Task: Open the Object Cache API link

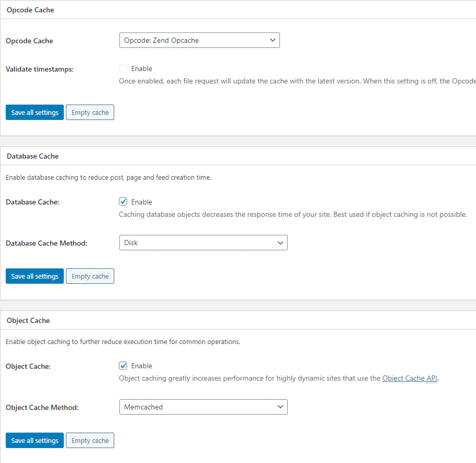Action: point(410,378)
